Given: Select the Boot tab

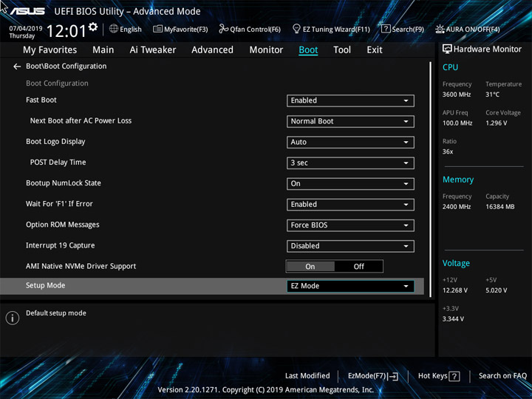Looking at the screenshot, I should (x=308, y=50).
